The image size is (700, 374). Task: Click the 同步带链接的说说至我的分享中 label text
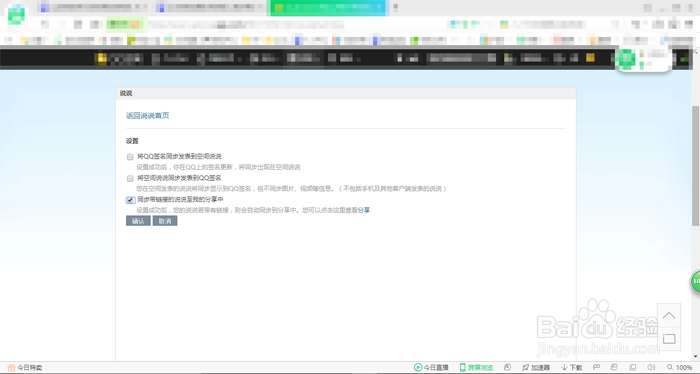click(x=180, y=199)
